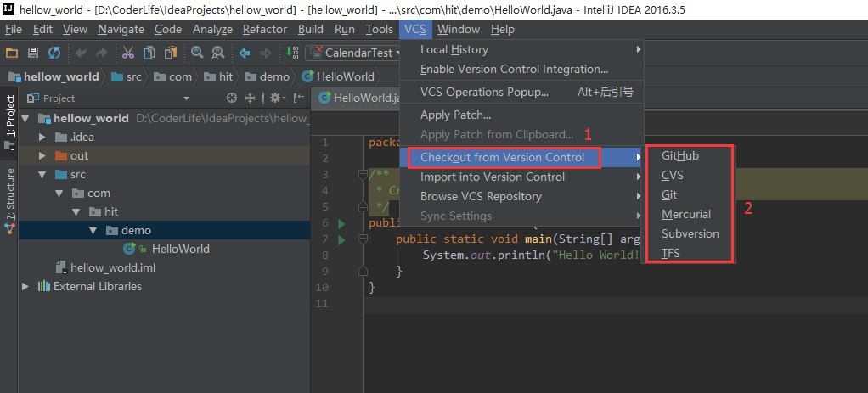This screenshot has height=393, width=868.
Task: Click the Open folder toolbar icon
Action: point(12,53)
